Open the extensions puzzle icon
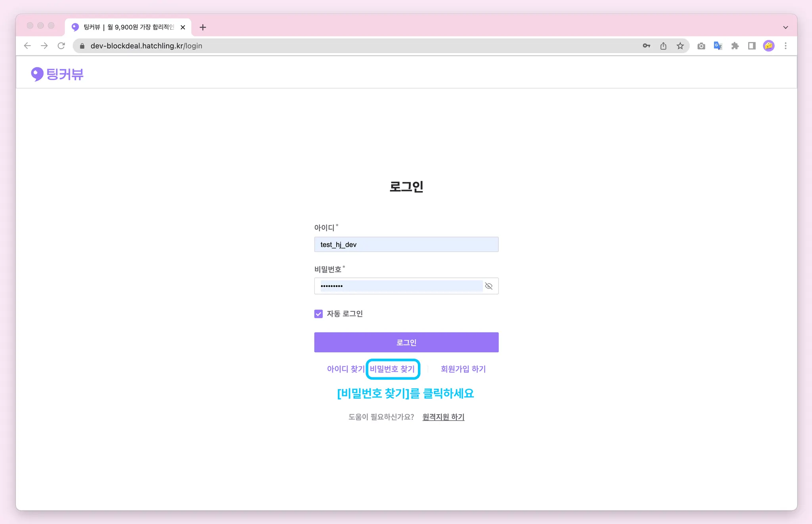 735,46
